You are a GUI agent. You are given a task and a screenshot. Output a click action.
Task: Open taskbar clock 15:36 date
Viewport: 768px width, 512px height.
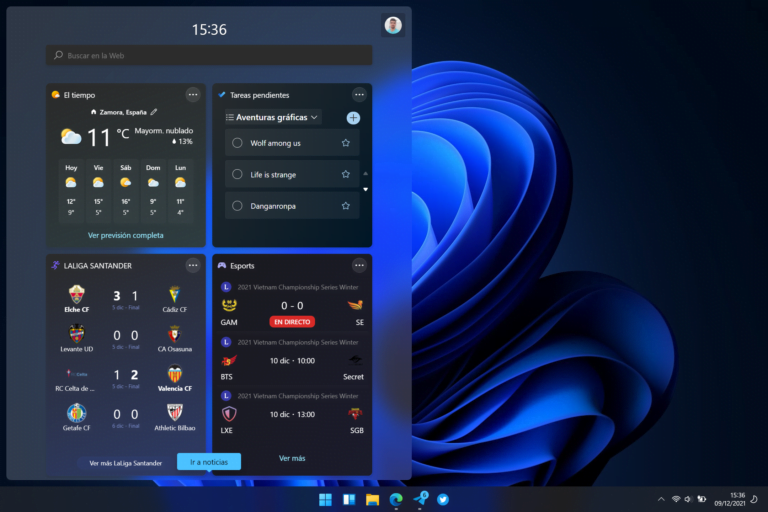point(730,499)
